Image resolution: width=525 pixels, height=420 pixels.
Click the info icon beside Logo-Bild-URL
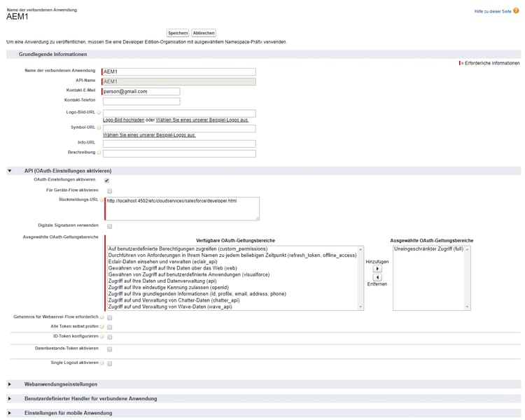[x=99, y=113]
